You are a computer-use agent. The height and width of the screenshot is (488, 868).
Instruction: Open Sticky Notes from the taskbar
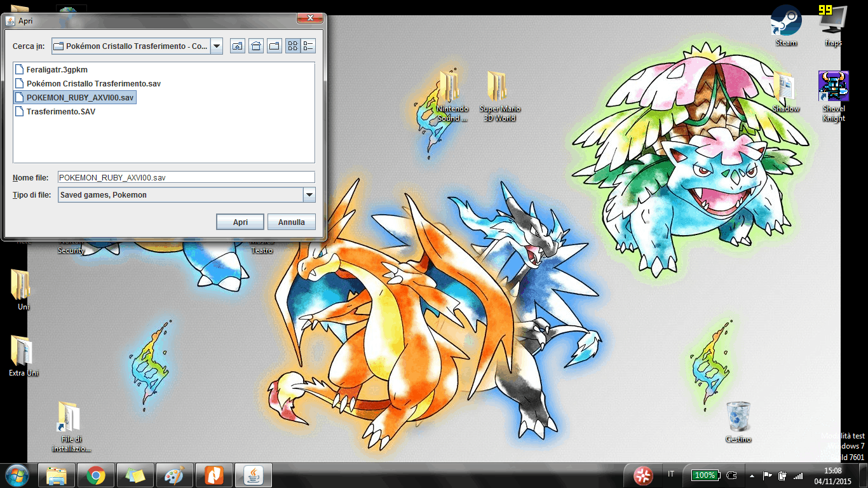pos(136,475)
